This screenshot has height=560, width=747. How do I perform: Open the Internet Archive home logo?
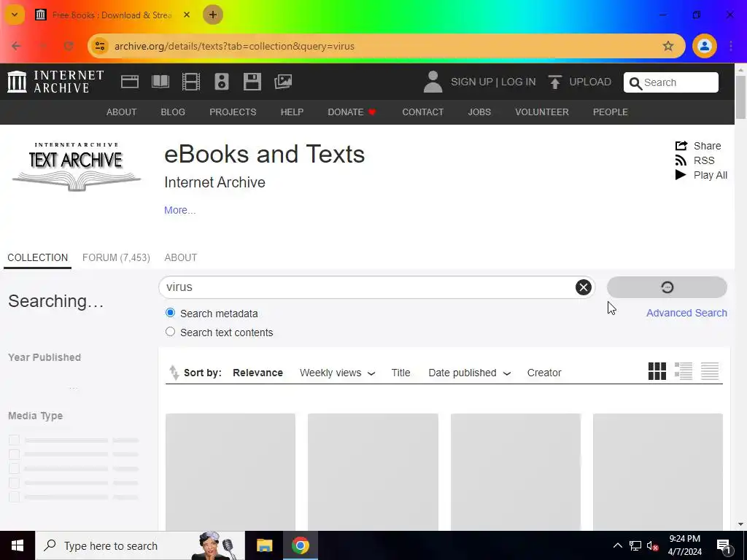click(55, 82)
